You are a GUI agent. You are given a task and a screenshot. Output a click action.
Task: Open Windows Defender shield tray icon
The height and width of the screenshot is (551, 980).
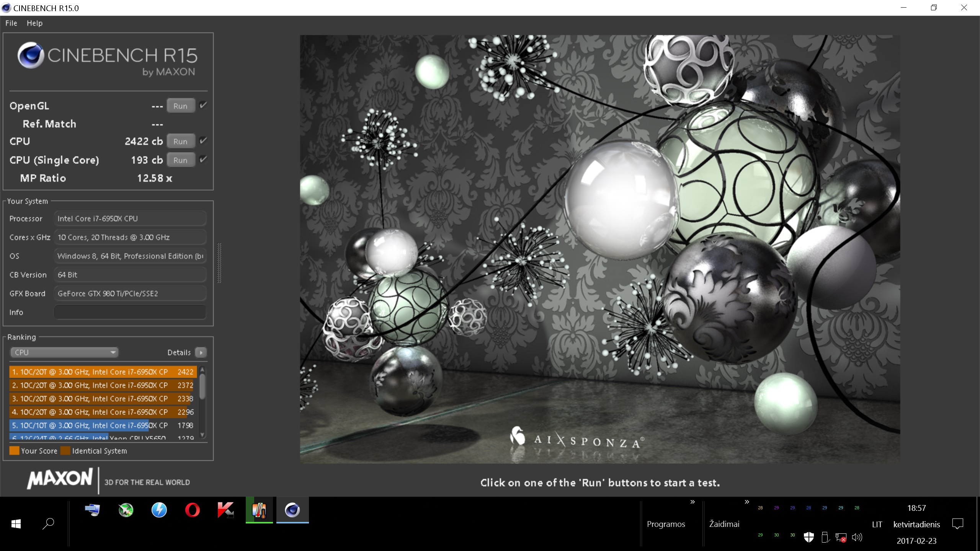click(x=809, y=537)
